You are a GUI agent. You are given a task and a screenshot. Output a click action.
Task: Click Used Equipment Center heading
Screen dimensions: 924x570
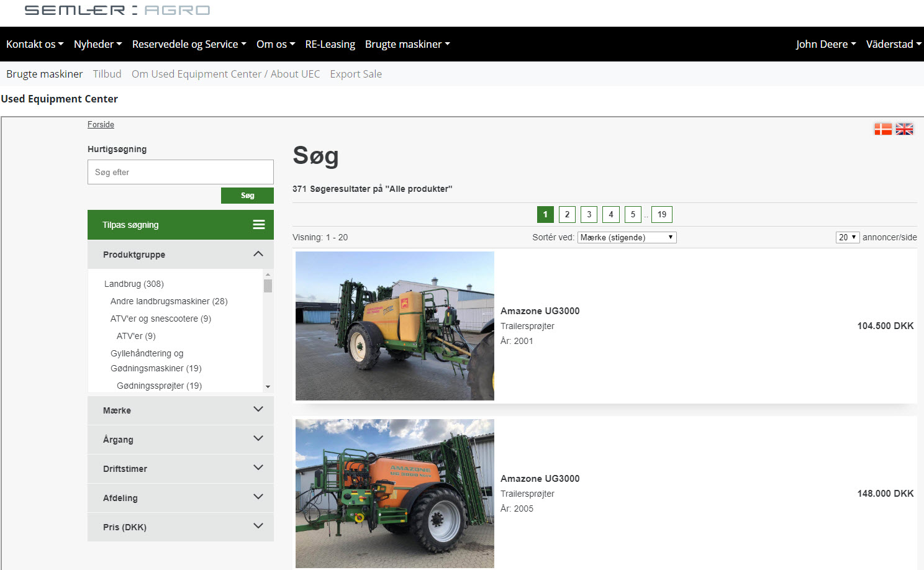point(60,99)
